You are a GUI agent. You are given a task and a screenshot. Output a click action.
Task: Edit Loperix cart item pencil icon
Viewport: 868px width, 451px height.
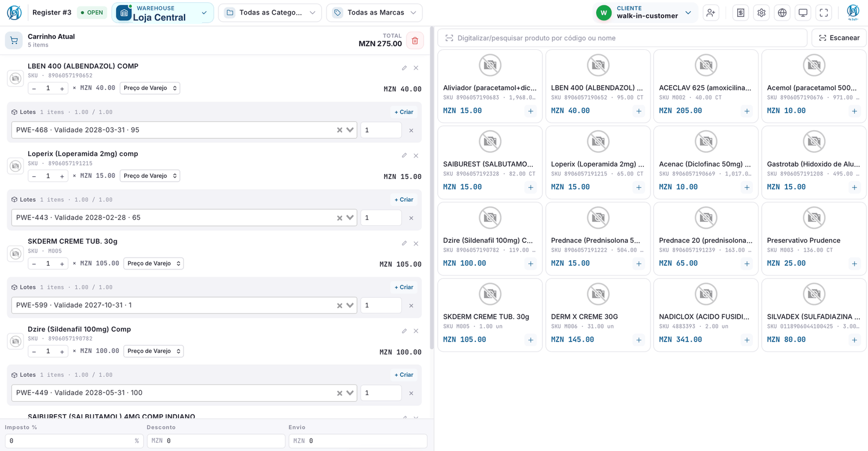tap(404, 156)
